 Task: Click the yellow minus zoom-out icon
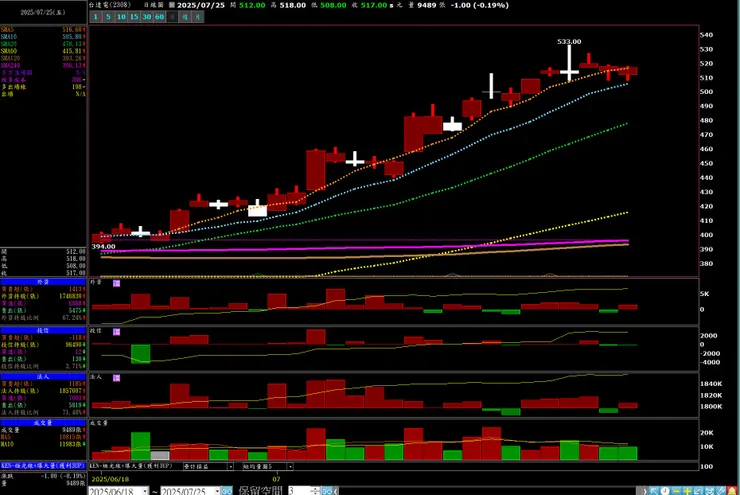676,491
